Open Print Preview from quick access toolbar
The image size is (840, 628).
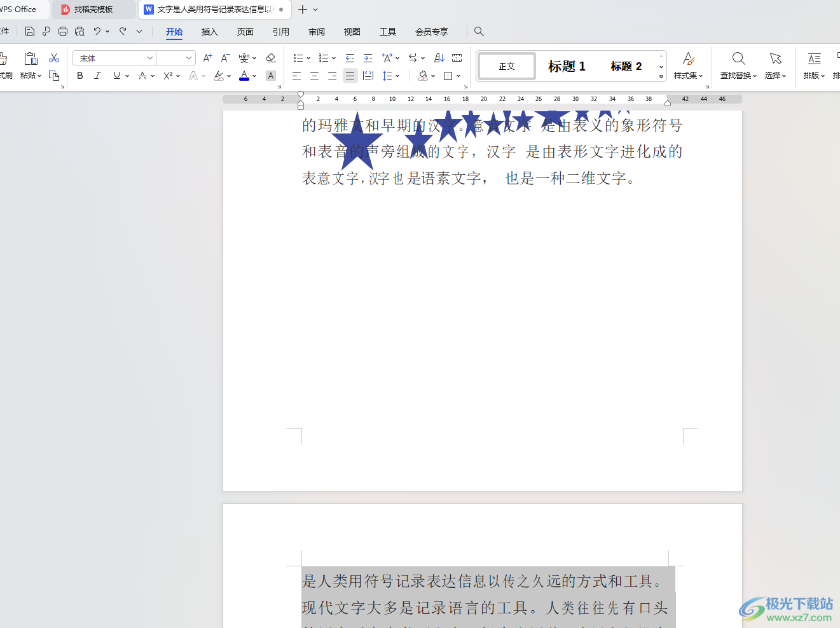click(79, 31)
